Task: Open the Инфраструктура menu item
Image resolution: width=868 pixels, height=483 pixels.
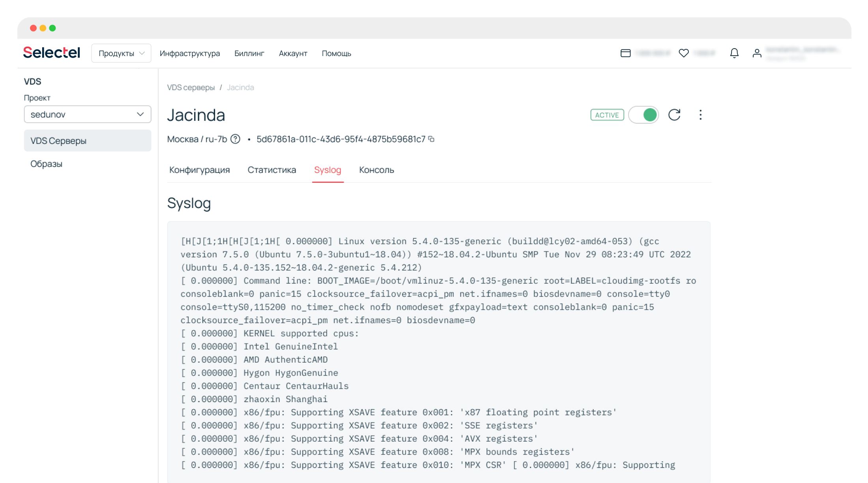Action: [190, 53]
